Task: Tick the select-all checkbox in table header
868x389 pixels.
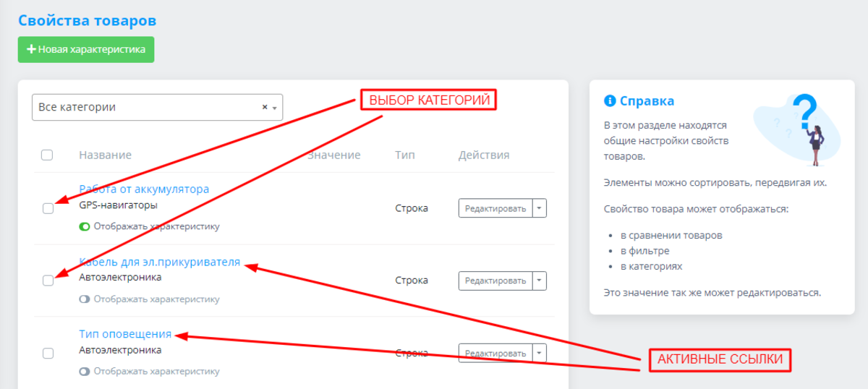Action: 47,155
